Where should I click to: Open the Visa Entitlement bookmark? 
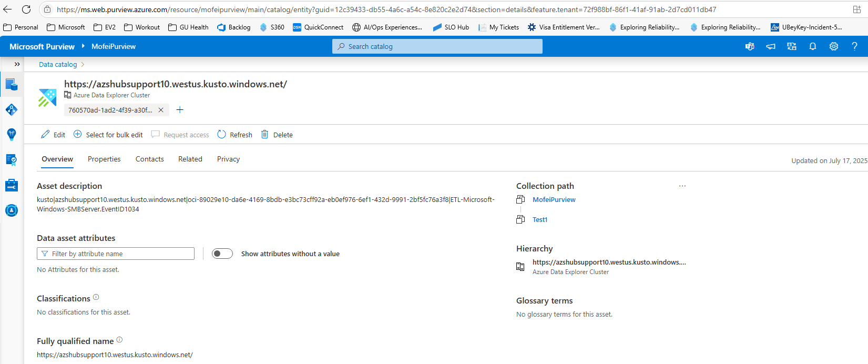tap(564, 27)
